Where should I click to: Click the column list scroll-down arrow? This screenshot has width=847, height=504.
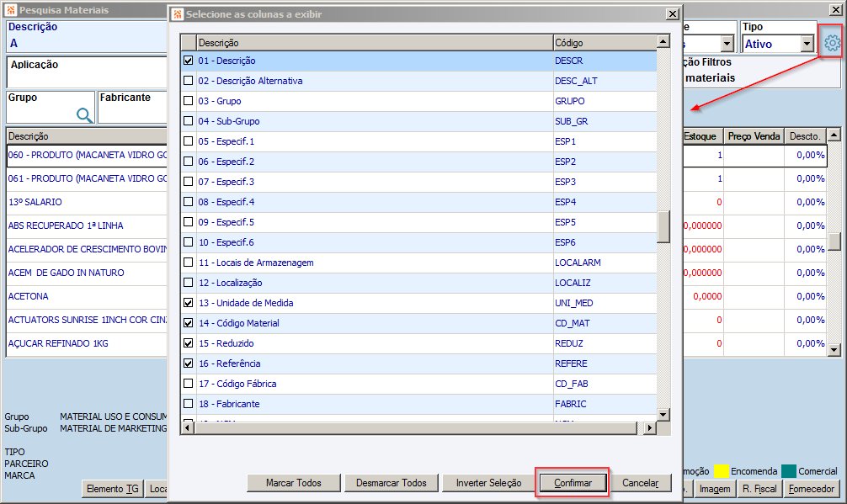tap(663, 415)
